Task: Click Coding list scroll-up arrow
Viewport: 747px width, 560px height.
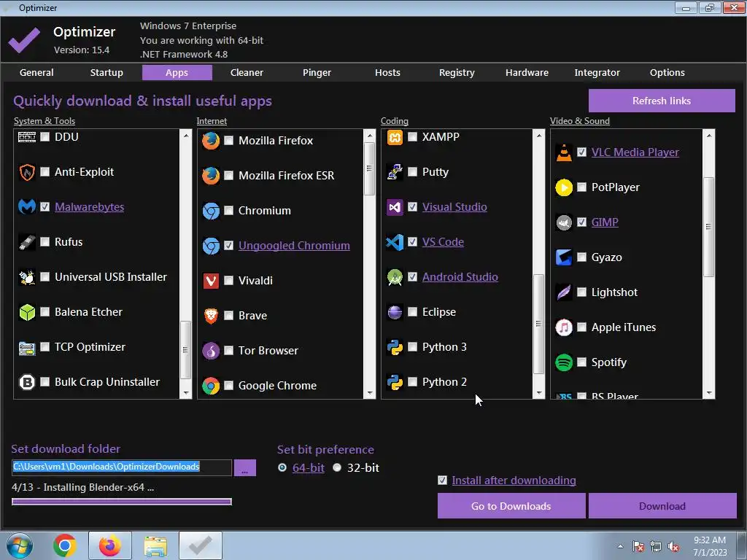Action: (x=539, y=136)
